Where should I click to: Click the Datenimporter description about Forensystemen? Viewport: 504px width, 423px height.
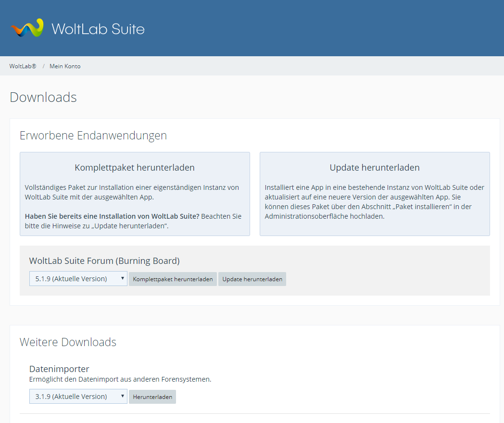[x=120, y=379]
